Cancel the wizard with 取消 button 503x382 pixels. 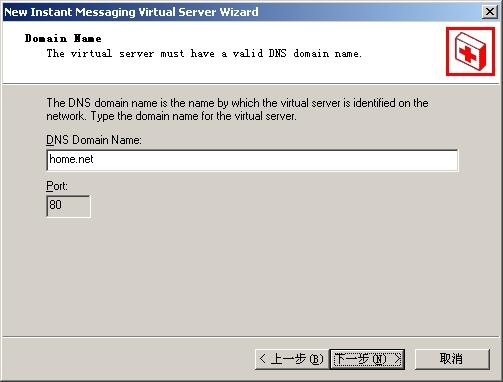[452, 359]
